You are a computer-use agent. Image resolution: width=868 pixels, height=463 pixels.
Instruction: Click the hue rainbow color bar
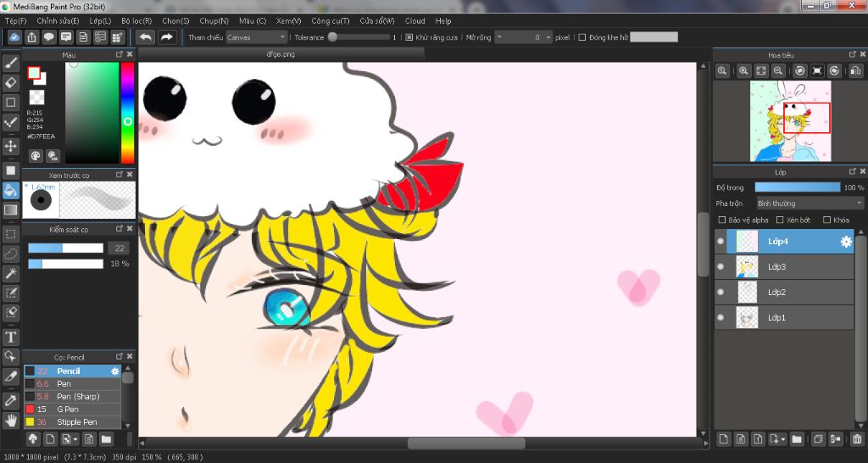[x=127, y=113]
